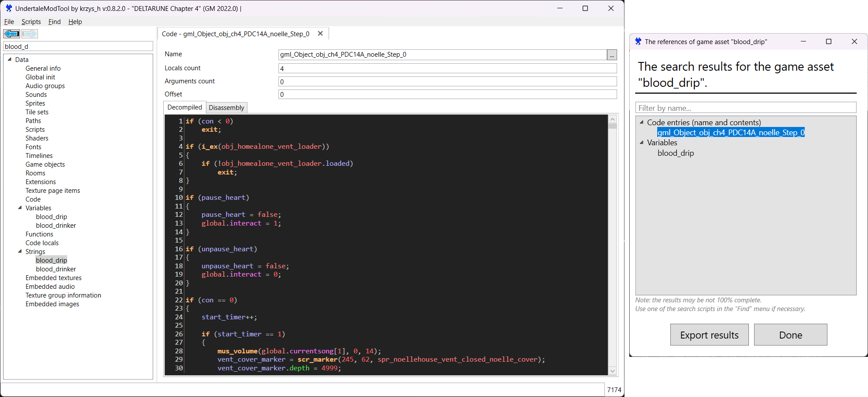Click the UndertaleModTool app icon in title bar
The height and width of the screenshot is (397, 868).
point(8,8)
